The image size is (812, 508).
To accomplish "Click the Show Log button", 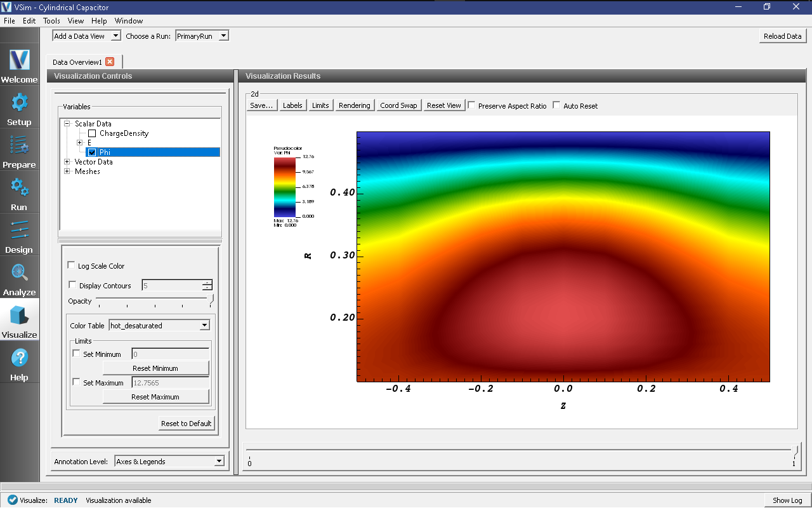I will [x=787, y=500].
